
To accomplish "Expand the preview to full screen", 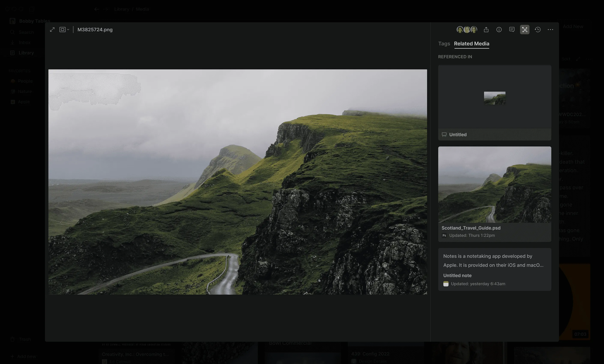I will point(52,30).
